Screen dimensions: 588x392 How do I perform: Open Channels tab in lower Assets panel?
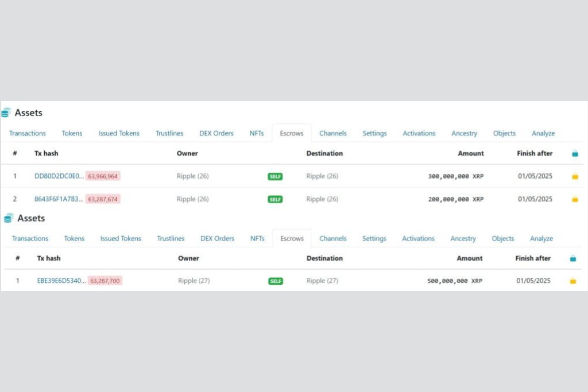[x=332, y=238]
